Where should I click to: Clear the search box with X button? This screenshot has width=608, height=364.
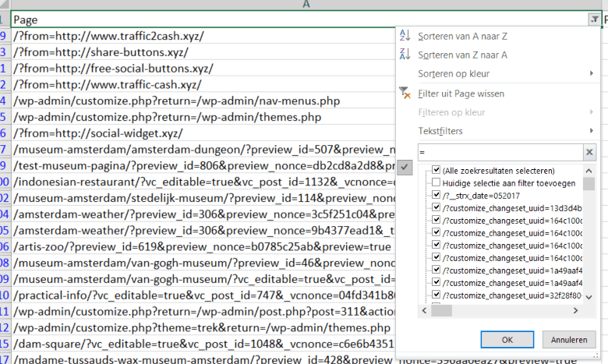tap(589, 153)
